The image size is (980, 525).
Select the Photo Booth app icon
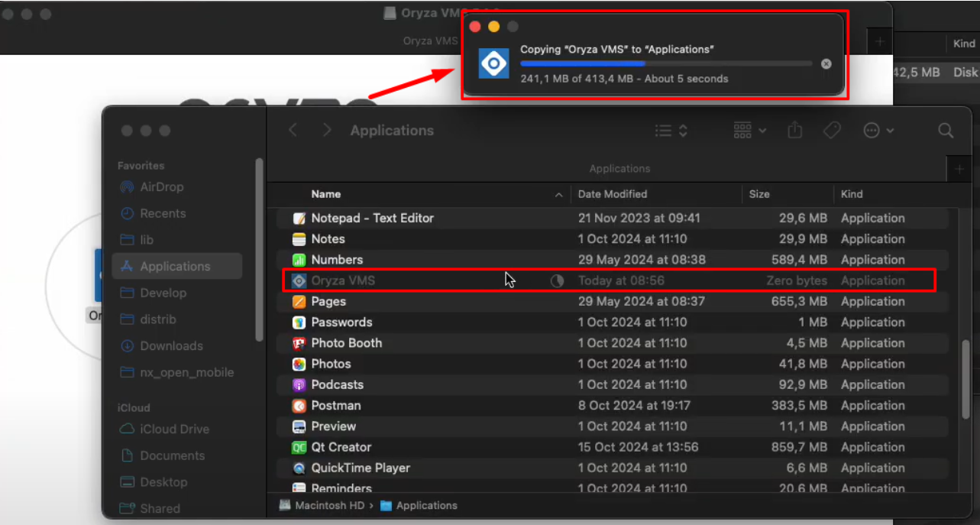click(299, 343)
